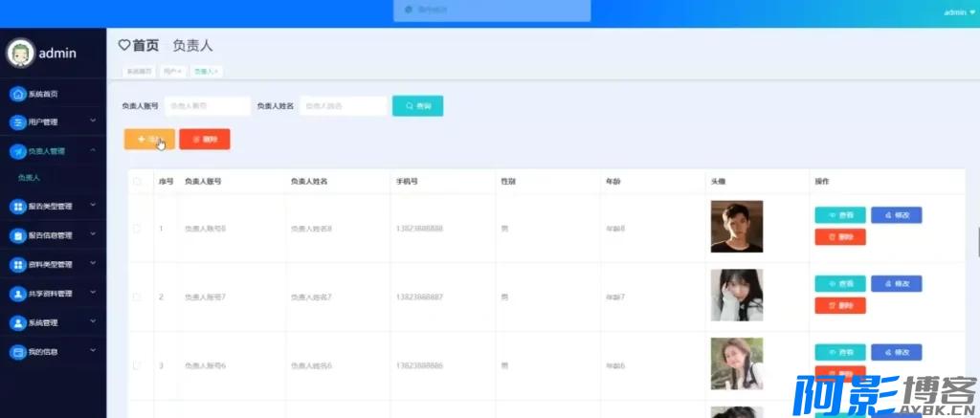Screen dimensions: 980x418
Task: Open the first row's avatar thumbnail
Action: [x=736, y=227]
